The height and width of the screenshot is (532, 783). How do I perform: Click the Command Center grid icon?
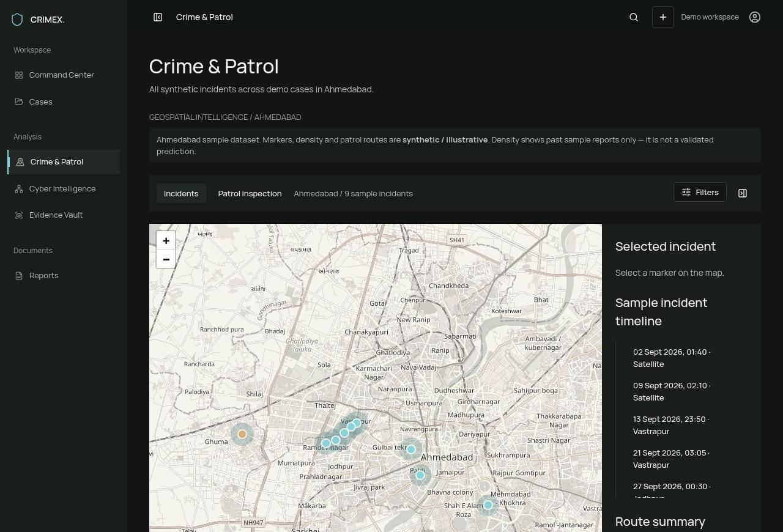pyautogui.click(x=19, y=75)
